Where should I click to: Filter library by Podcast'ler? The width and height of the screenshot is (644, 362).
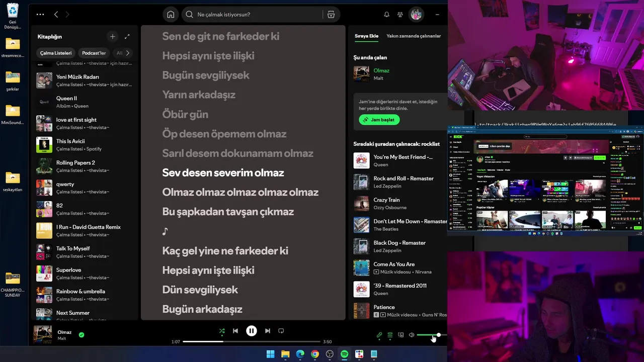point(94,53)
